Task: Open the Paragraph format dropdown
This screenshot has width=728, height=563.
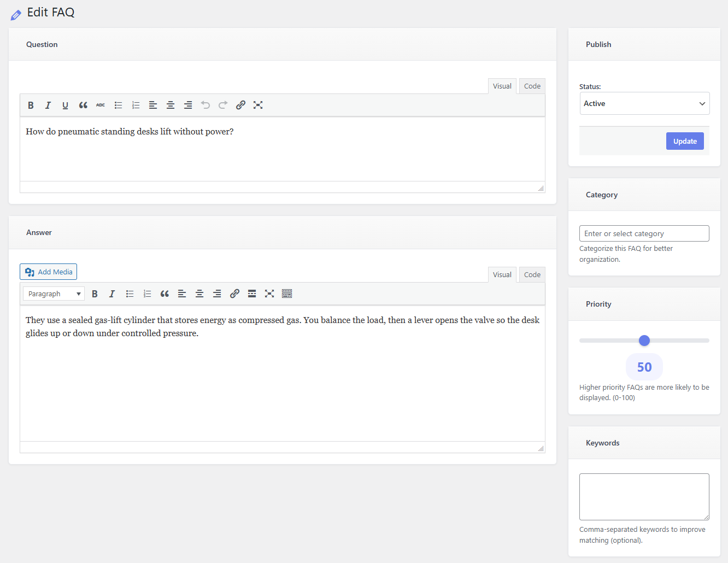Action: click(54, 294)
